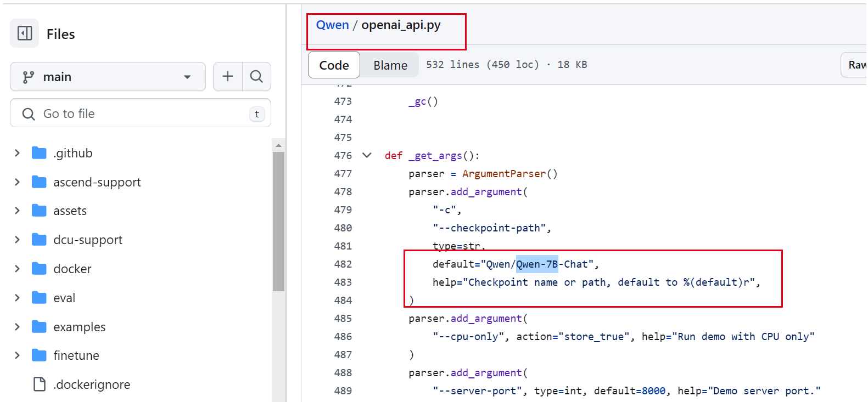Viewport: 868px width, 402px height.
Task: Click the .dockerignore file icon
Action: click(40, 384)
